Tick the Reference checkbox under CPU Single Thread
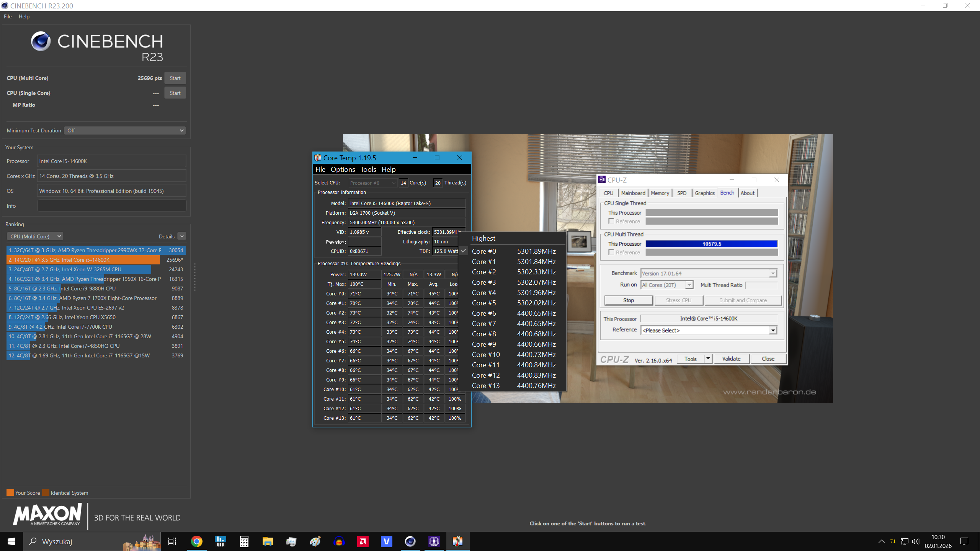This screenshot has height=551, width=980. (611, 221)
